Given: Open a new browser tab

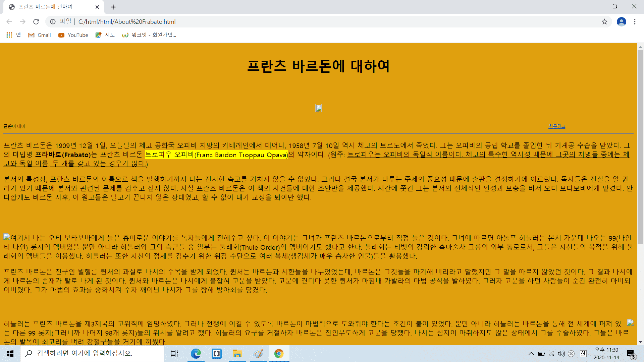Looking at the screenshot, I should (x=113, y=6).
